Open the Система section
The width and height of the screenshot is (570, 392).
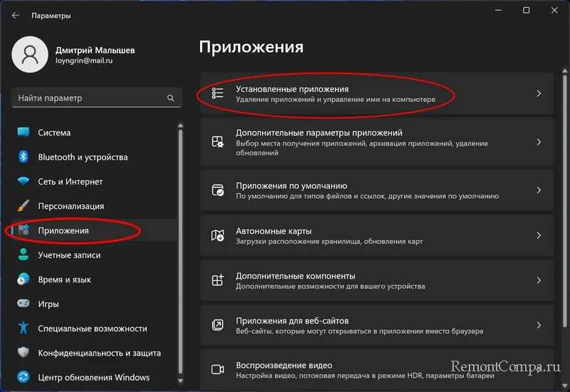click(x=94, y=133)
